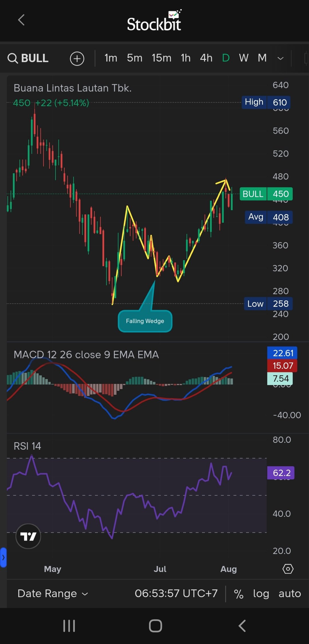309x644 pixels.
Task: Click the MACD 12 26 indicator title
Action: [86, 355]
